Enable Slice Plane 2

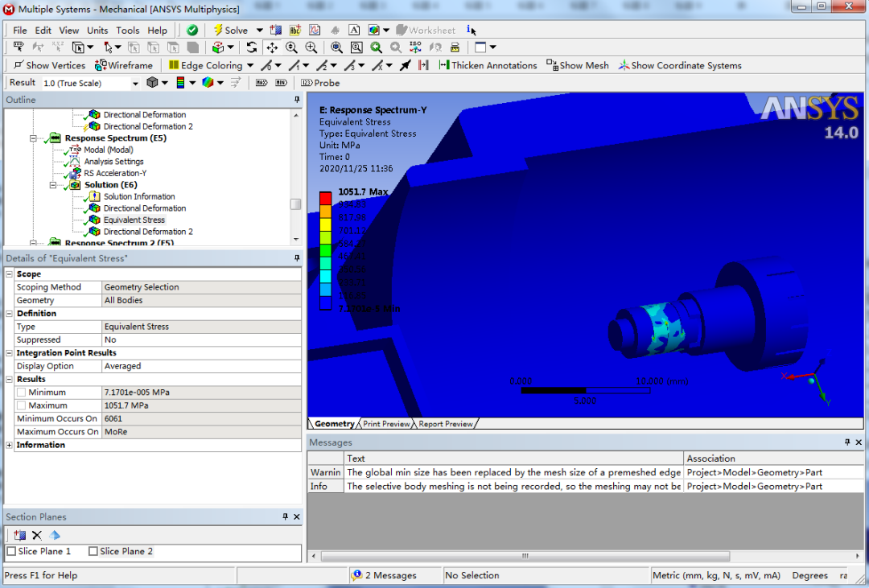pos(95,551)
